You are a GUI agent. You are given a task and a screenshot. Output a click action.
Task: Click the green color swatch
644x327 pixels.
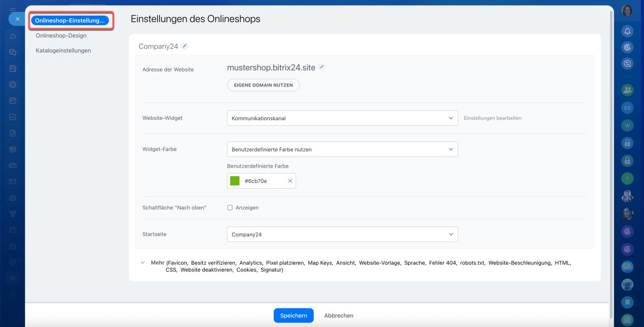[234, 181]
